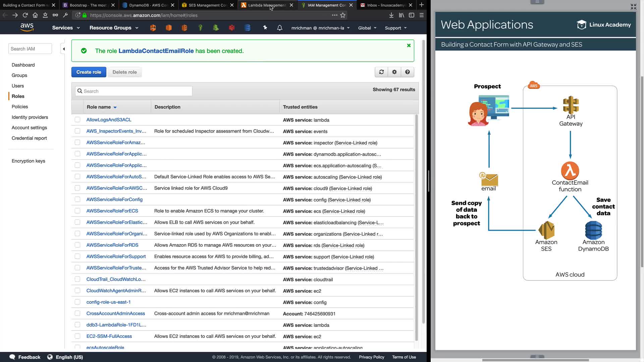Bookmark this page with star icon
This screenshot has height=362, width=644.
tap(343, 15)
